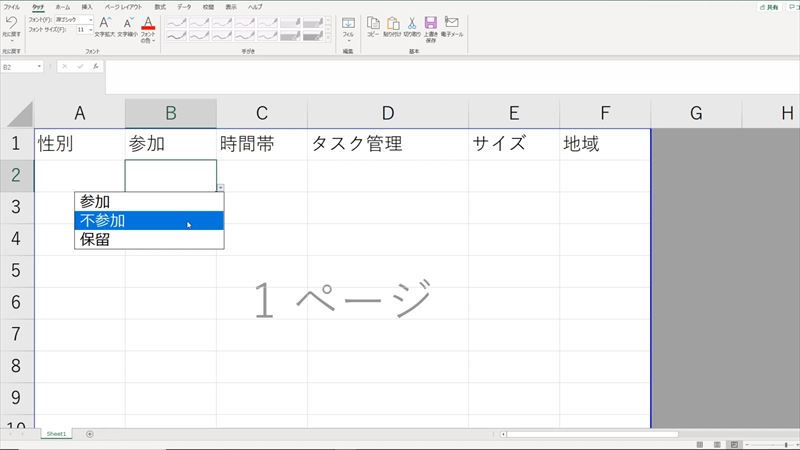The height and width of the screenshot is (450, 800).
Task: Open the フォント name dropdown
Action: click(x=90, y=19)
